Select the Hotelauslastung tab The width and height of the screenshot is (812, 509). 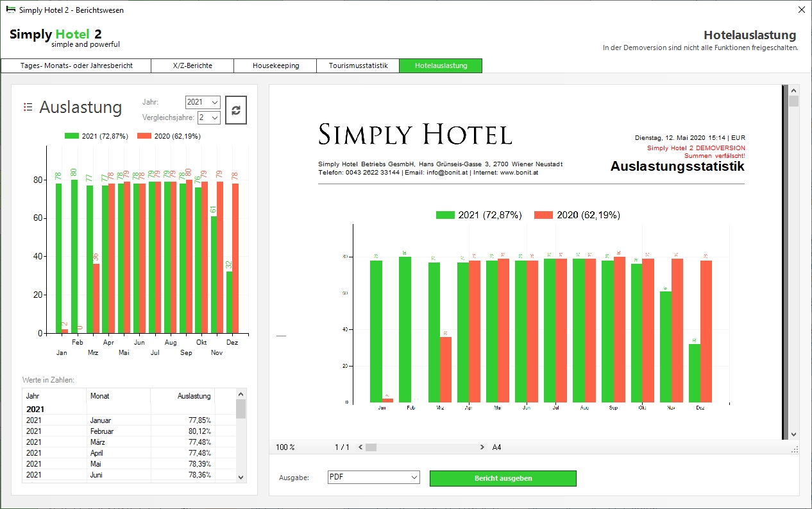[x=441, y=65]
